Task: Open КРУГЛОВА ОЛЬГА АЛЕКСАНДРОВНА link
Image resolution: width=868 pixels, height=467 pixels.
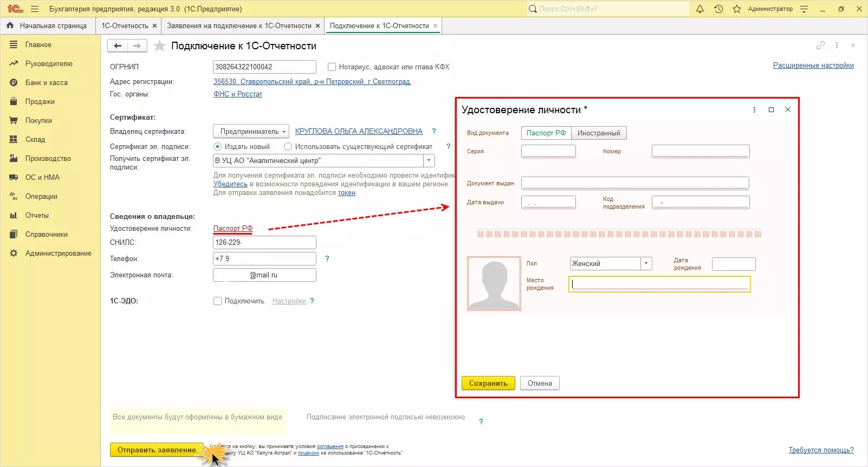Action: pyautogui.click(x=359, y=132)
